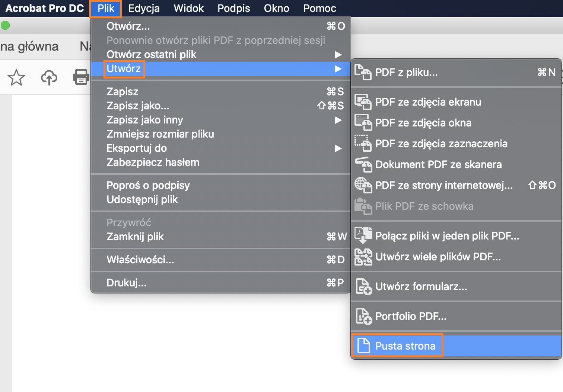This screenshot has width=563, height=392.
Task: Expand the Eksportuj do submenu
Action: click(137, 148)
